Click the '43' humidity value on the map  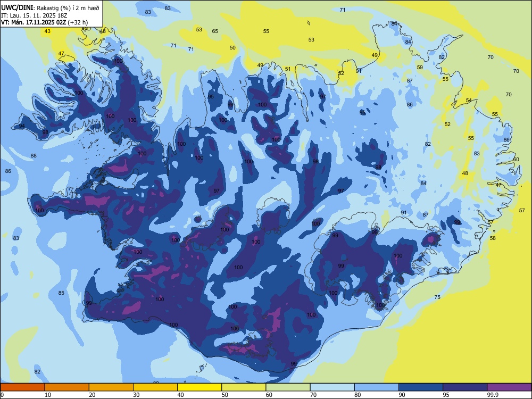point(47,31)
